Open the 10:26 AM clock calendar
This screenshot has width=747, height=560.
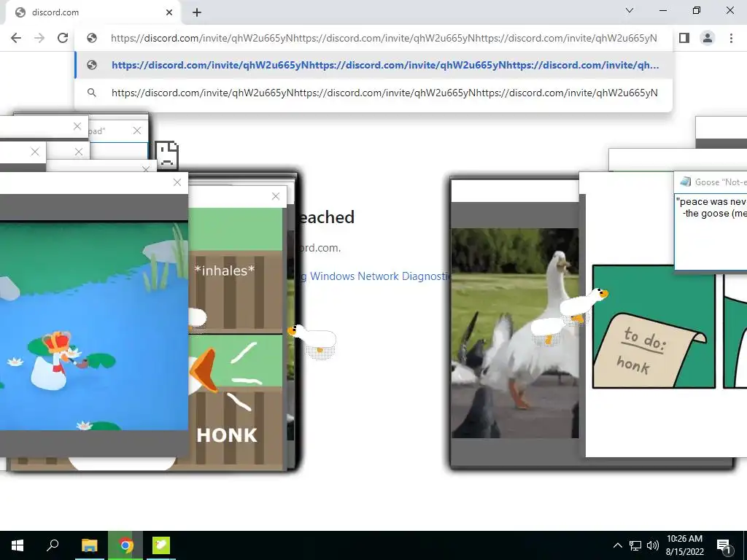684,545
